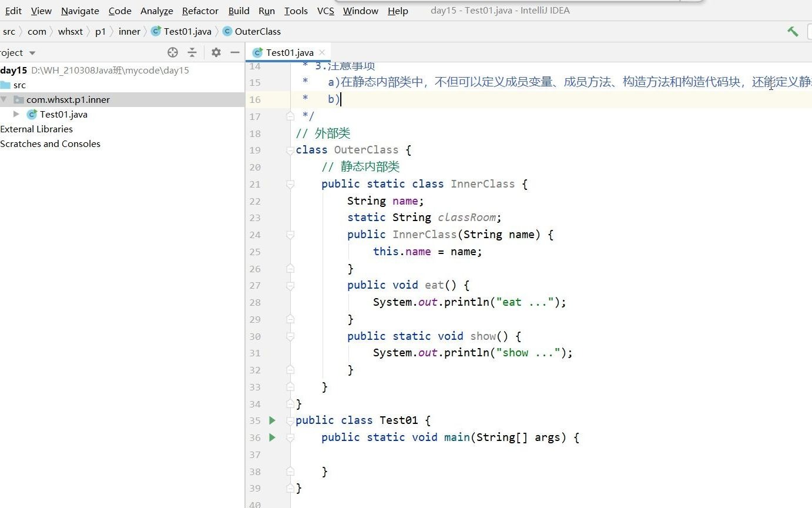
Task: Select Test01.java in project tree
Action: 122,114
